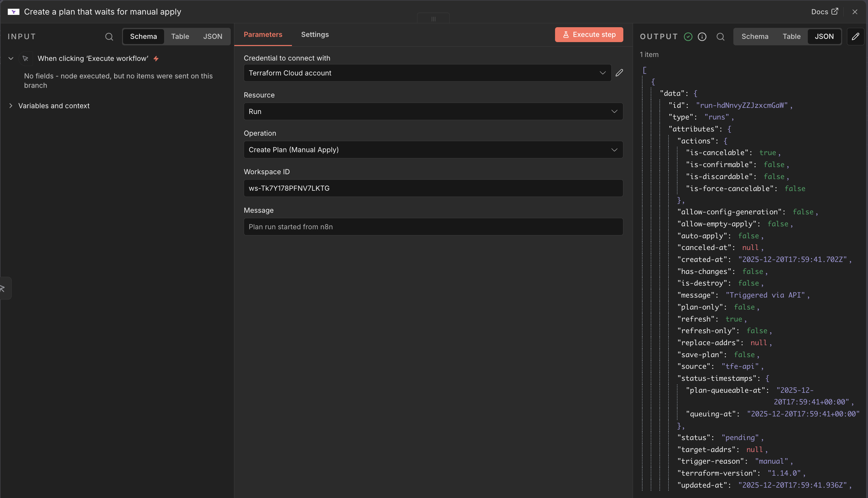868x498 pixels.
Task: Click the Terraform node logo in title
Action: click(x=14, y=12)
